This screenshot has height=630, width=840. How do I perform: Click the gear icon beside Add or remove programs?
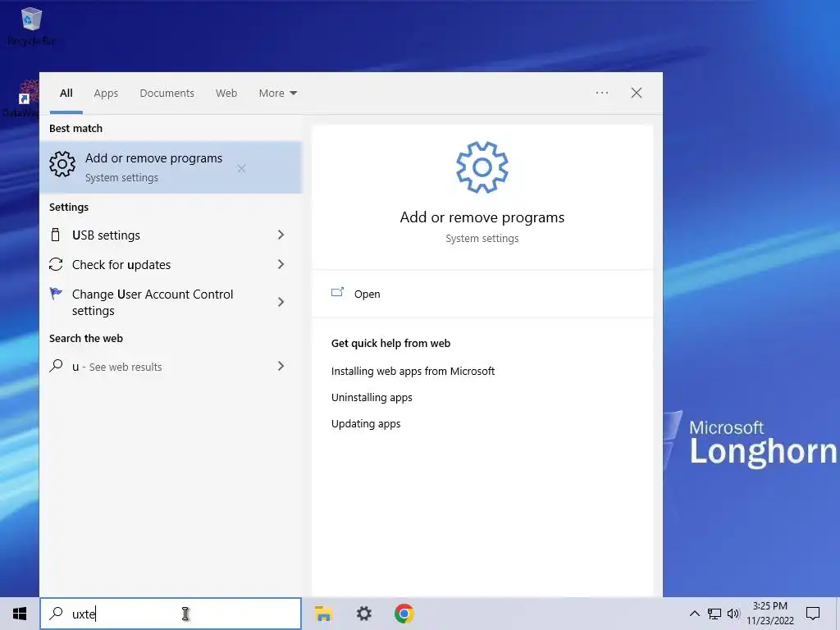(x=62, y=164)
